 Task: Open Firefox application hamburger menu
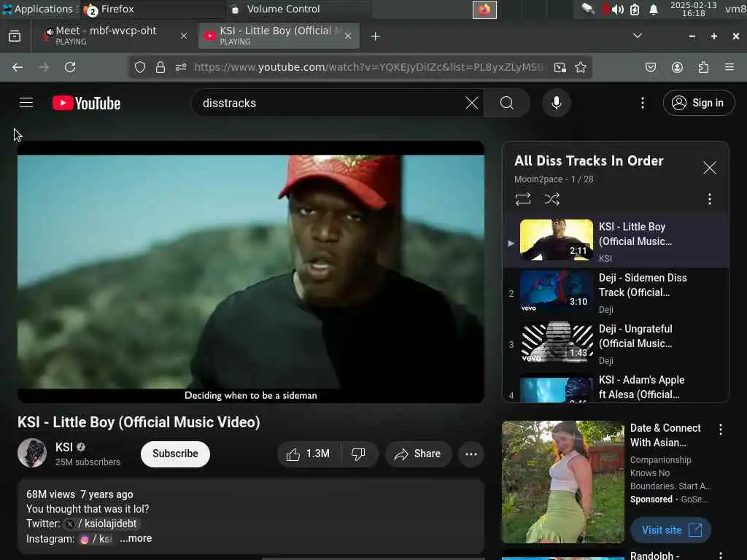coord(729,67)
